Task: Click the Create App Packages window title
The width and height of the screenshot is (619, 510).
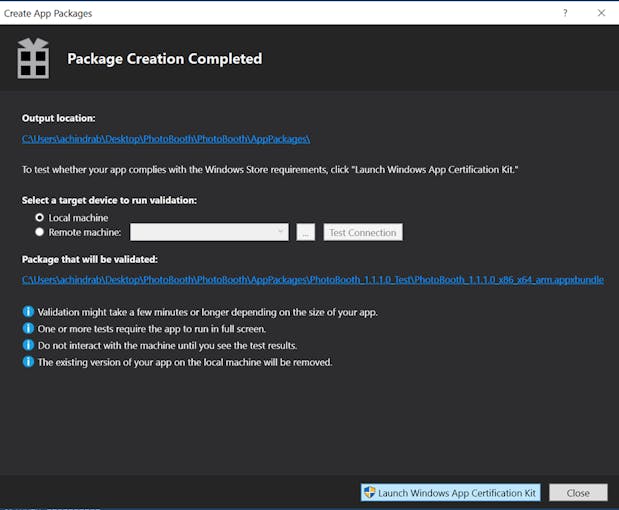Action: click(x=48, y=13)
